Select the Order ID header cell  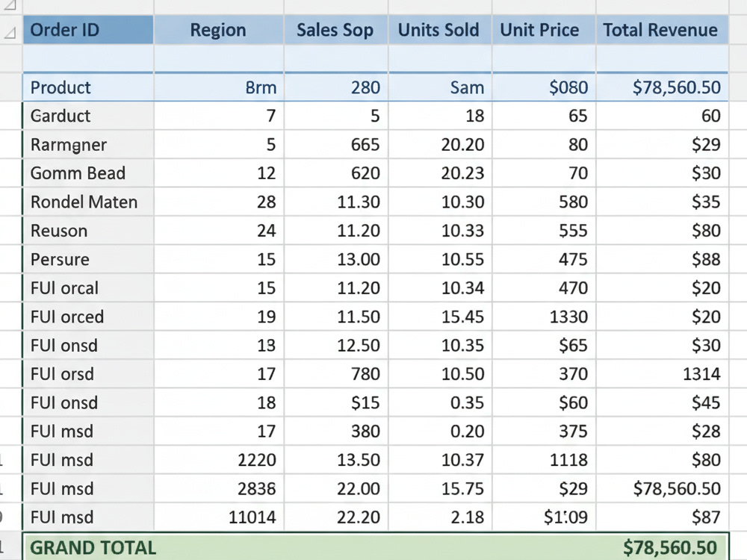click(88, 30)
